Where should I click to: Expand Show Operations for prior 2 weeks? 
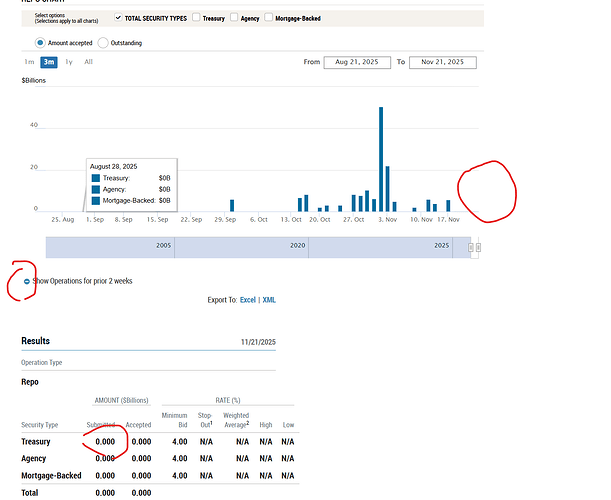82,281
